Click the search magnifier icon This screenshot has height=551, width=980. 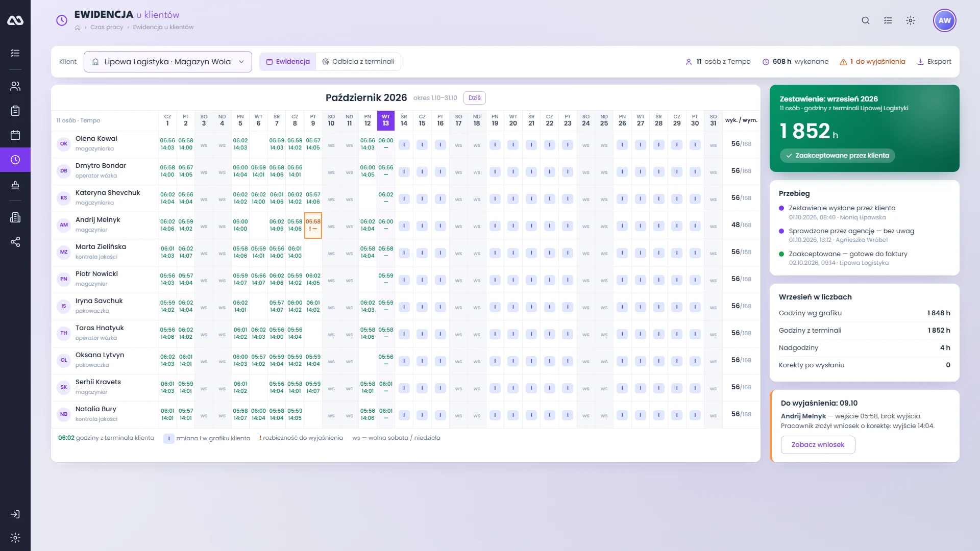(x=866, y=20)
